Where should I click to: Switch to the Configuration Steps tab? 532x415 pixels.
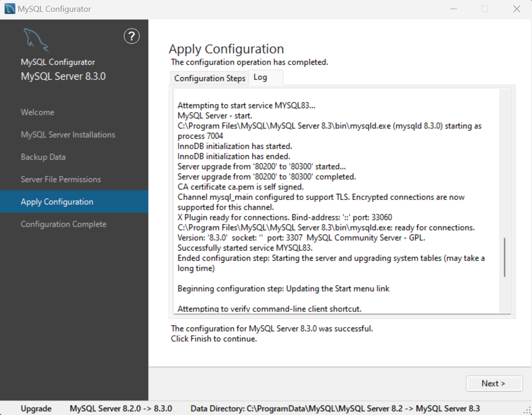pyautogui.click(x=209, y=78)
